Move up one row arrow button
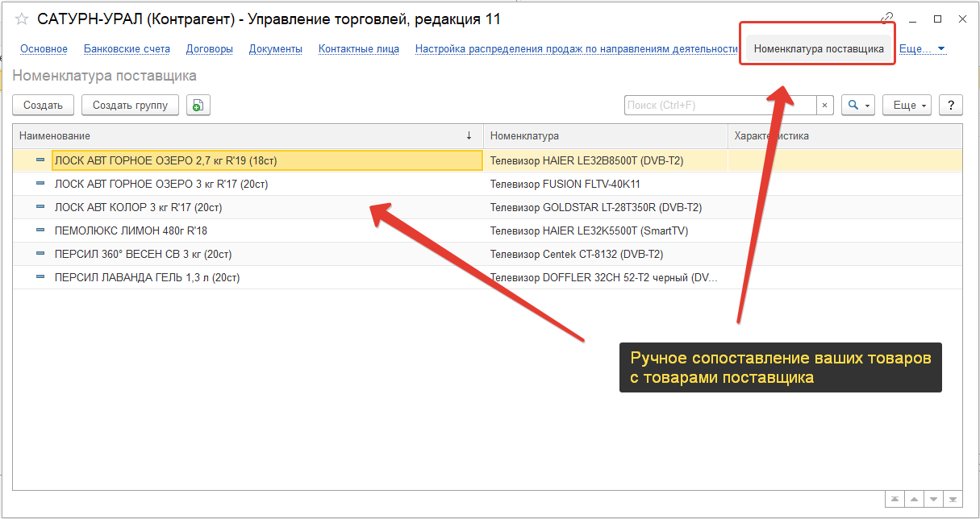Image resolution: width=980 pixels, height=519 pixels. pos(914,498)
